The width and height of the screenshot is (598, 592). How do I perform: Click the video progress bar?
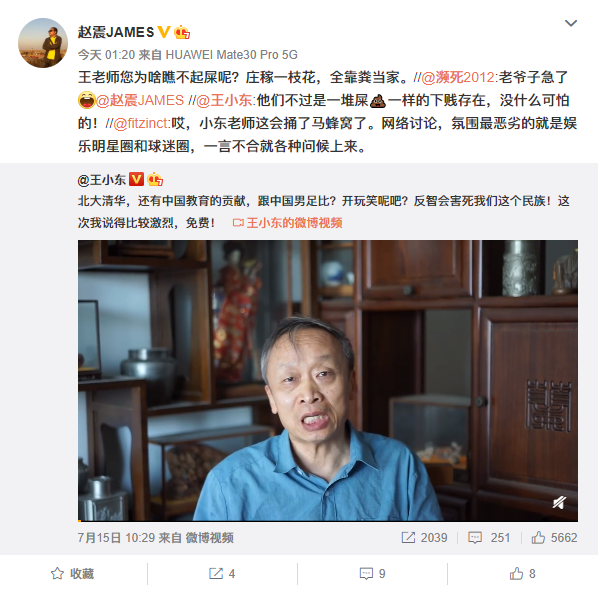point(328,520)
